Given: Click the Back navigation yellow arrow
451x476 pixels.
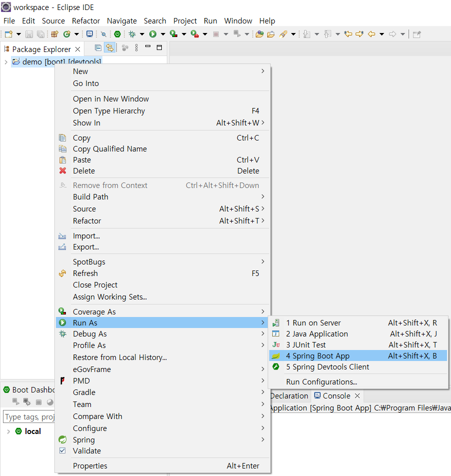Looking at the screenshot, I should (x=372, y=34).
